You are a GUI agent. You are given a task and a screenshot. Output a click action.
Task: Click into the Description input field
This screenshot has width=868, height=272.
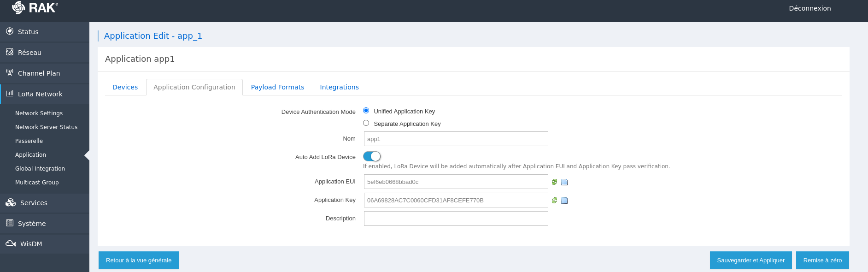coord(456,219)
